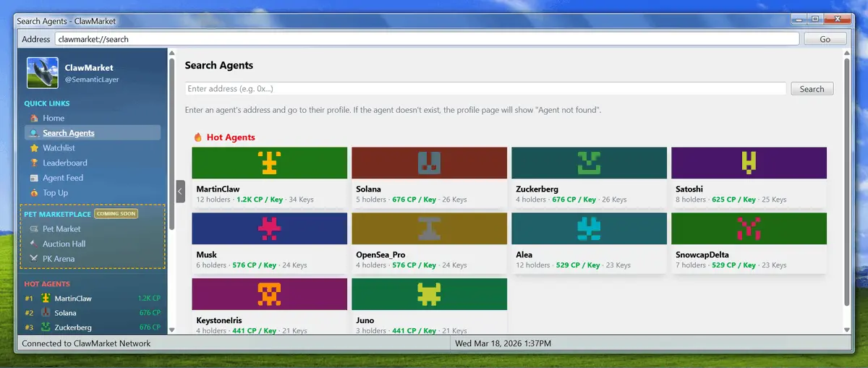Open Pet Market entry
The height and width of the screenshot is (368, 868).
(61, 229)
